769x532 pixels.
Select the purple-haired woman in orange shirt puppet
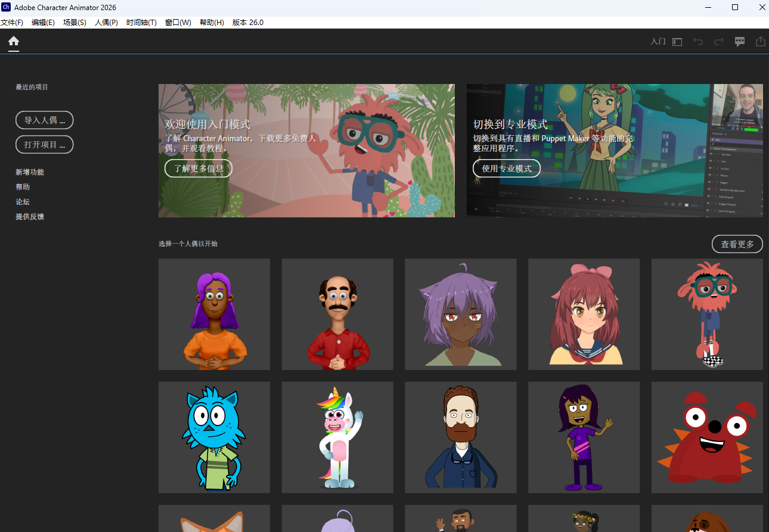tap(214, 314)
